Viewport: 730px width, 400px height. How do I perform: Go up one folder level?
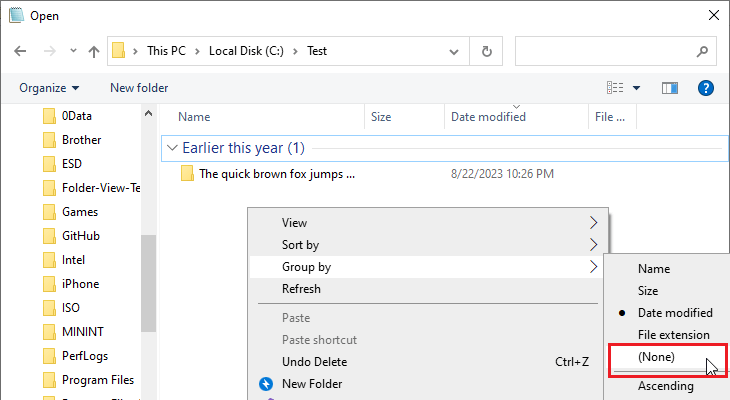pyautogui.click(x=94, y=51)
